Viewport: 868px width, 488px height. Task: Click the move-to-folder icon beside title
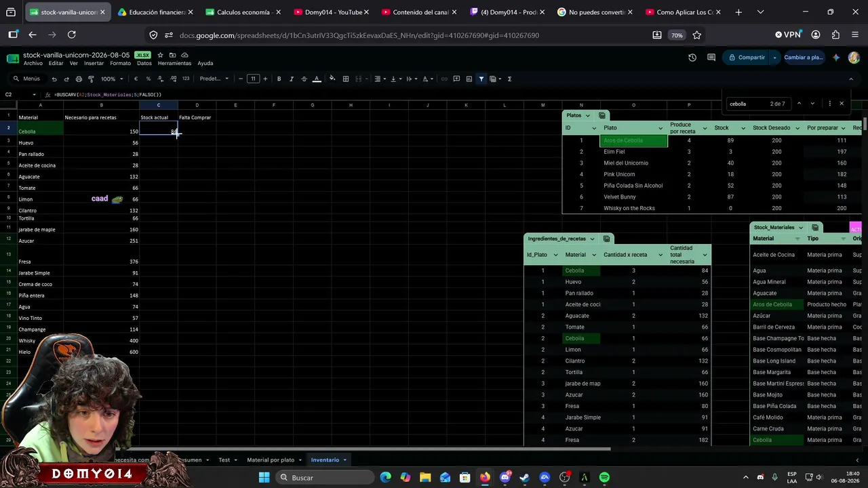click(172, 55)
